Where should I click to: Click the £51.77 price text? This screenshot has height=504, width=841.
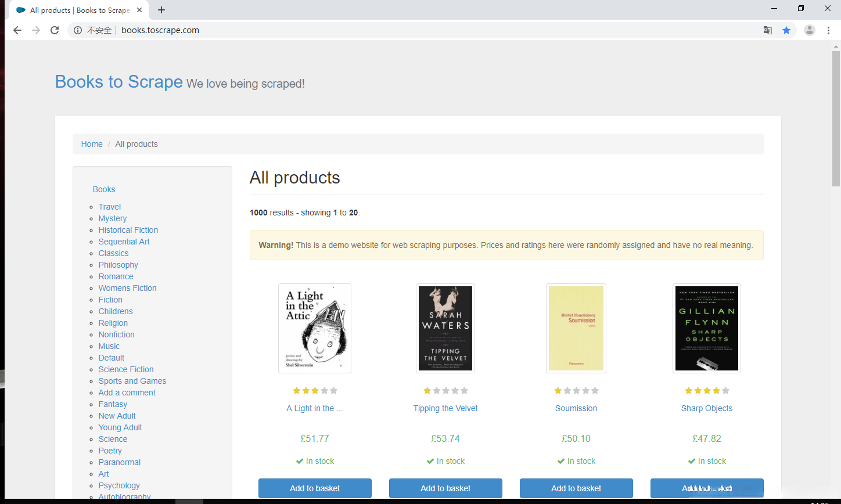tap(315, 438)
